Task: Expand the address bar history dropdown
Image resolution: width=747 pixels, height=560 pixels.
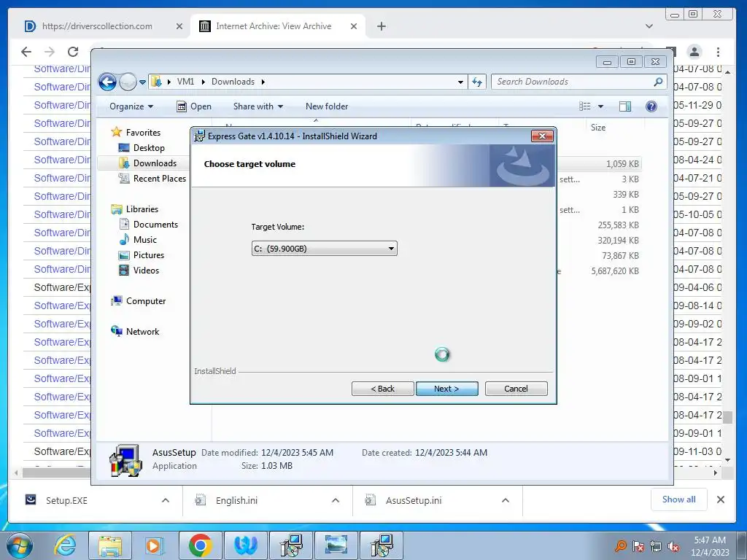Action: pos(460,82)
